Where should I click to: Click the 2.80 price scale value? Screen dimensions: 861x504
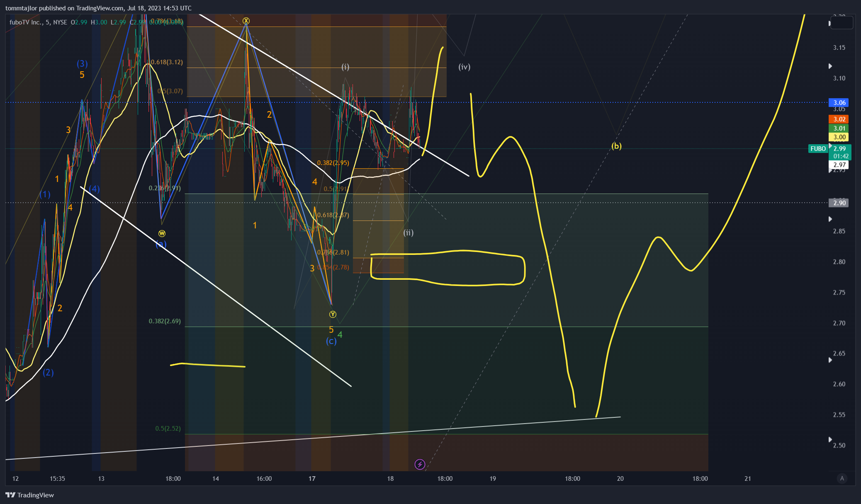[x=839, y=262]
